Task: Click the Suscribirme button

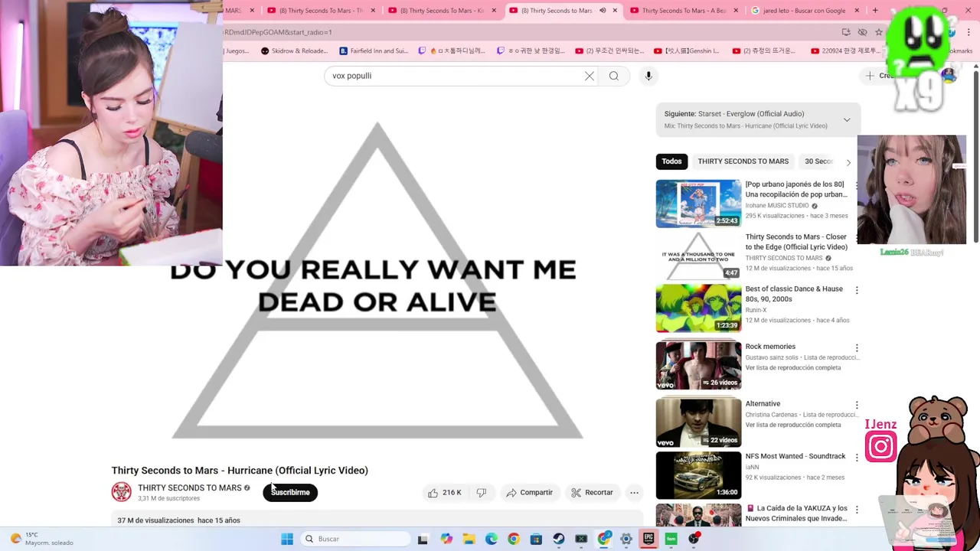Action: (x=290, y=492)
